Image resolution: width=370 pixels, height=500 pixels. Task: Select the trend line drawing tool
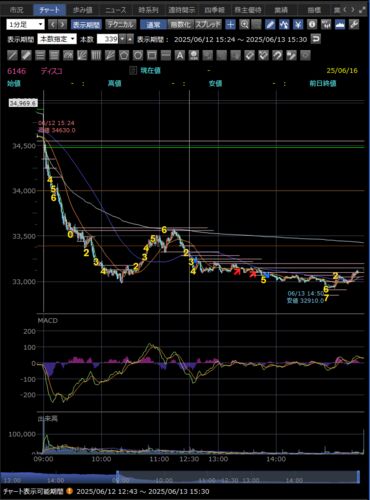[x=12, y=55]
